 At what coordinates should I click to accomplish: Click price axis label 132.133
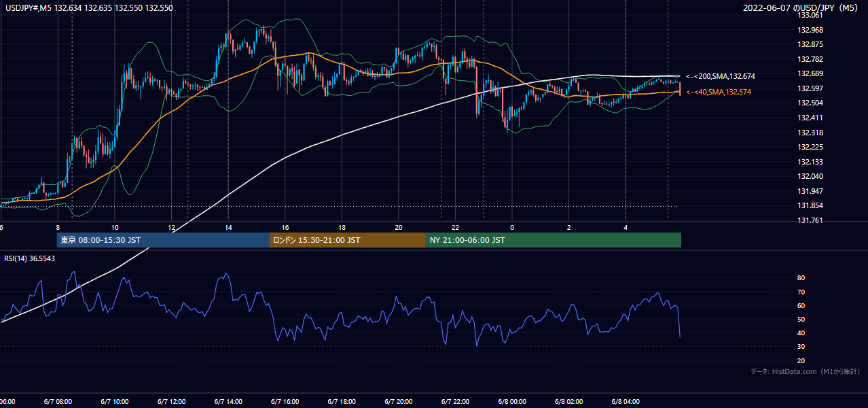coord(810,162)
